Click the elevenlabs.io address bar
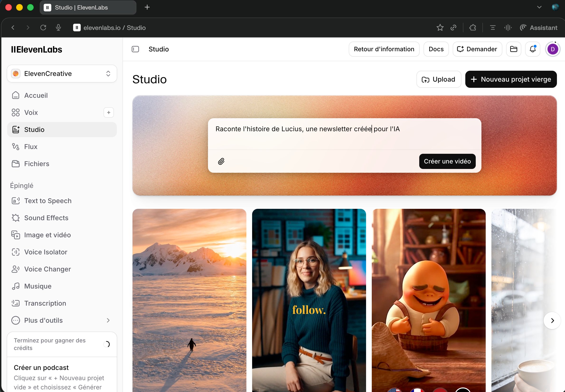Viewport: 565px width, 392px height. click(114, 28)
